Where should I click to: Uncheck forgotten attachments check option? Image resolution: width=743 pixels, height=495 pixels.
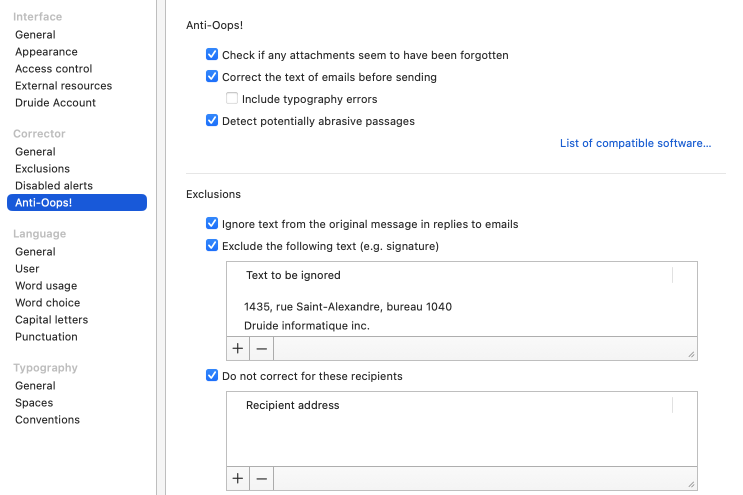point(212,55)
